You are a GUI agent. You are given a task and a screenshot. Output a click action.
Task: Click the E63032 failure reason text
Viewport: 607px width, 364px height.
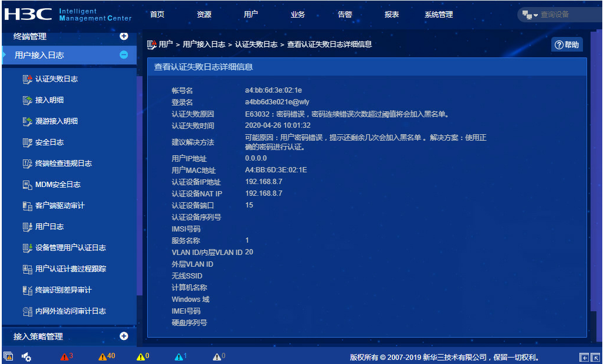(x=347, y=114)
